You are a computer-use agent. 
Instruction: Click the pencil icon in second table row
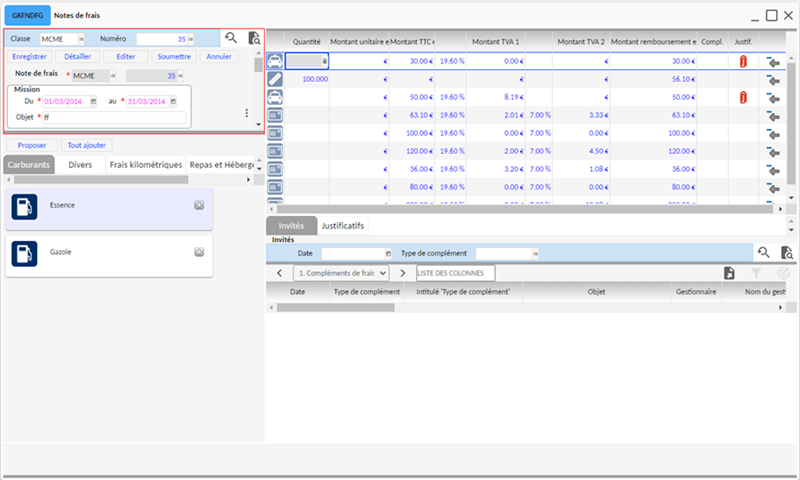275,79
